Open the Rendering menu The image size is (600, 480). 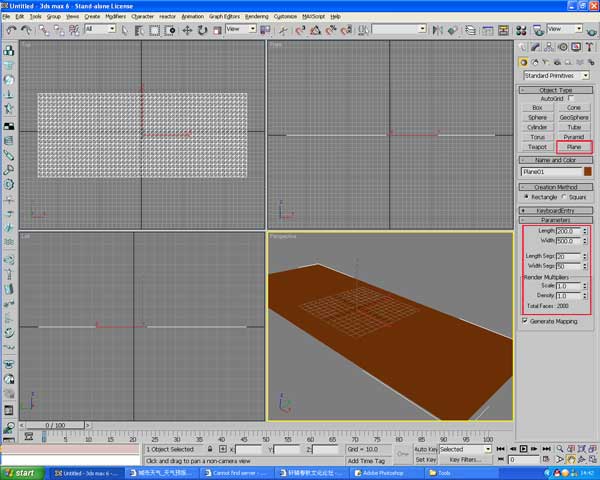coord(257,17)
